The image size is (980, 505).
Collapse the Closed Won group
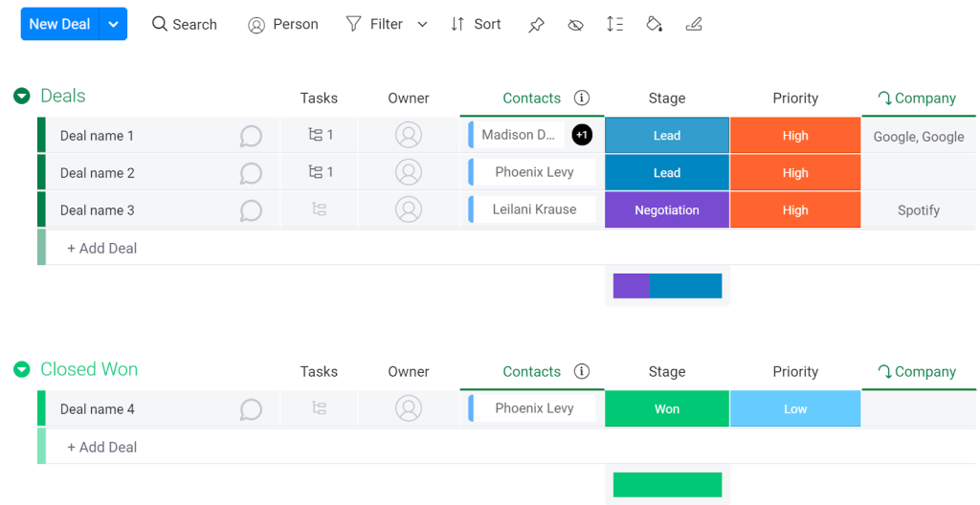22,369
